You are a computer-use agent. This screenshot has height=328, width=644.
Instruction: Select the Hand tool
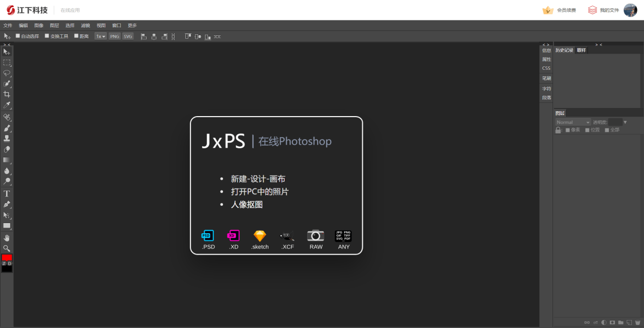[x=7, y=238]
